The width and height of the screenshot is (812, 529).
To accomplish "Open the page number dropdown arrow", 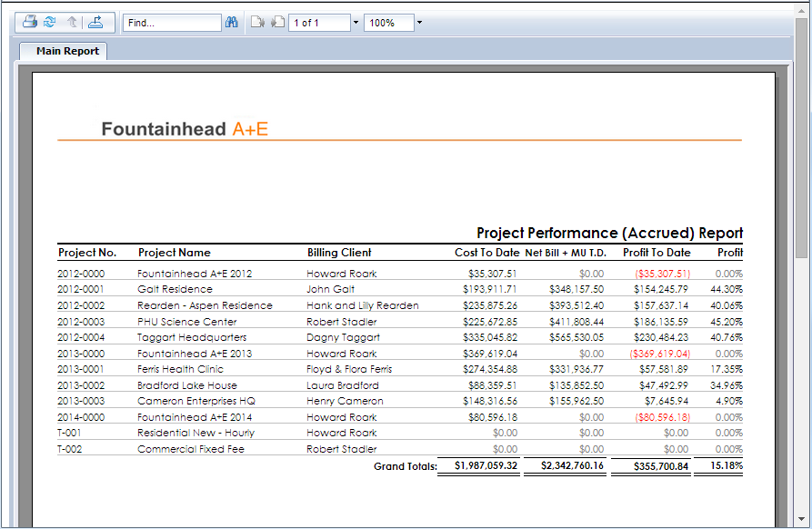I will (x=356, y=23).
